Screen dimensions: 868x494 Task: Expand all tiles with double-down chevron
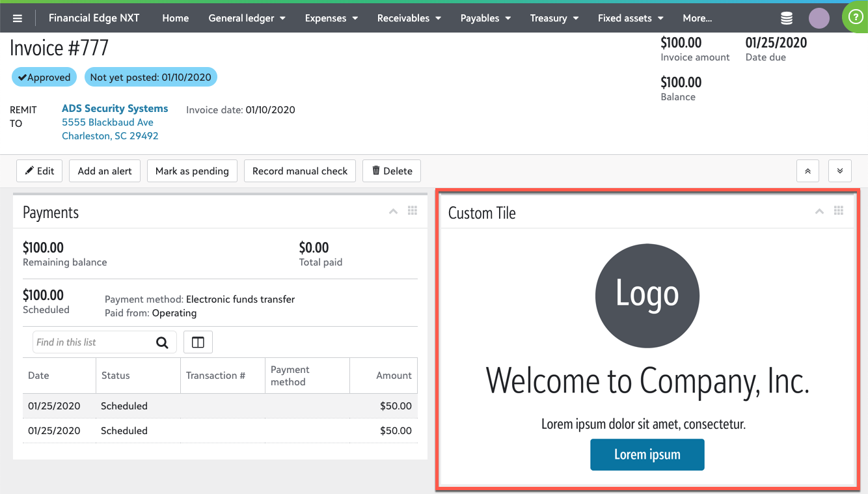[x=839, y=171]
